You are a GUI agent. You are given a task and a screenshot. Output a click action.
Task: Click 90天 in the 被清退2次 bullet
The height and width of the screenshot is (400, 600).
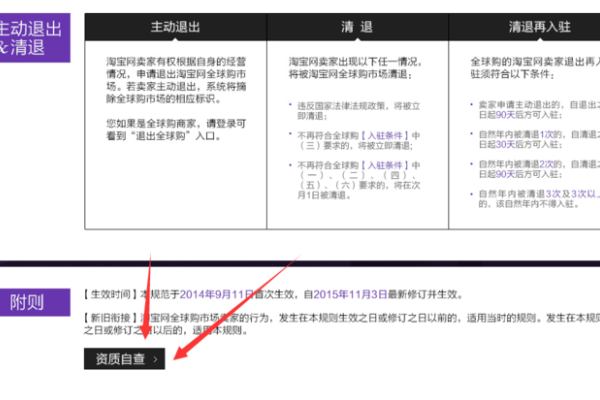[505, 174]
